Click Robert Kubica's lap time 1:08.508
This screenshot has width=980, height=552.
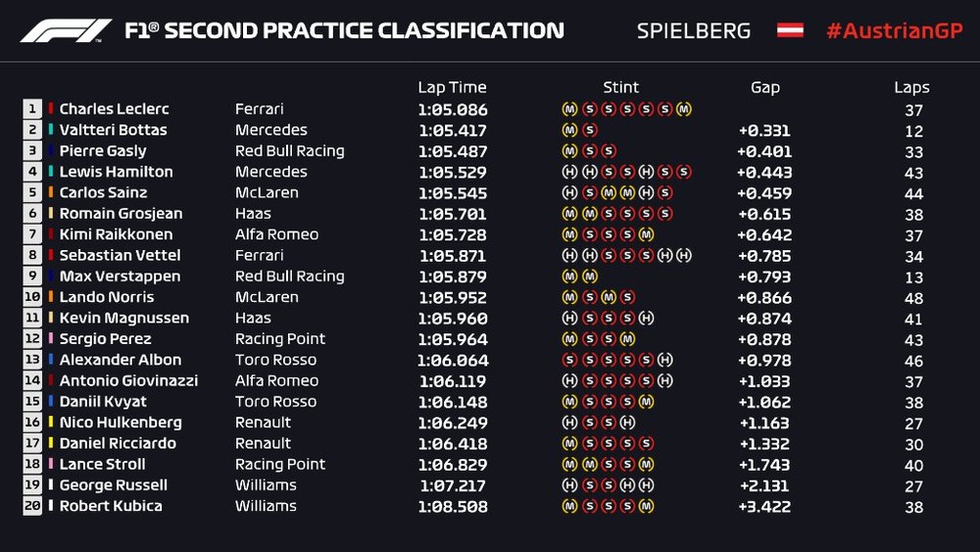coord(452,506)
